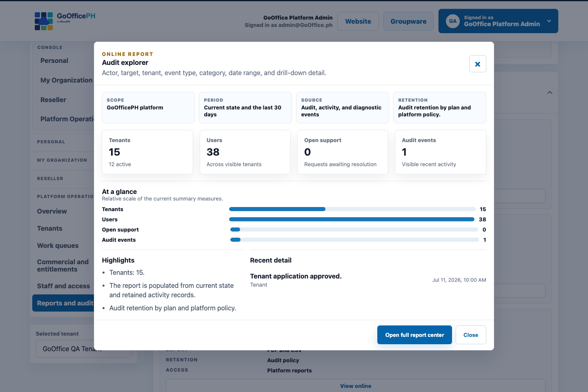Select Platform Operations in console menu
This screenshot has width=588, height=392.
pyautogui.click(x=67, y=119)
